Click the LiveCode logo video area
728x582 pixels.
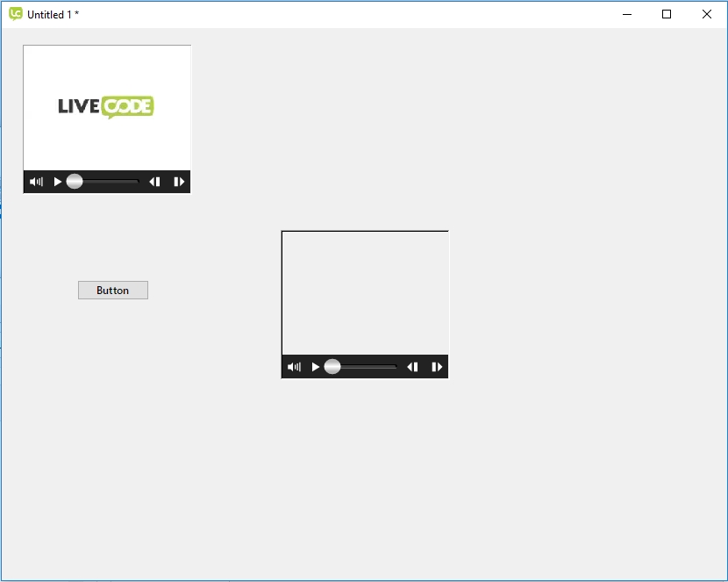[x=106, y=107]
